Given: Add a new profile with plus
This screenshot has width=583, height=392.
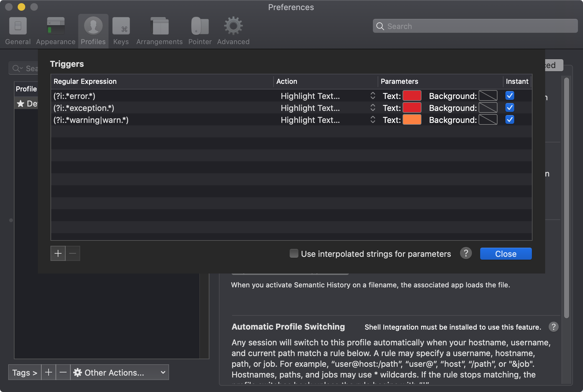Looking at the screenshot, I should [49, 372].
